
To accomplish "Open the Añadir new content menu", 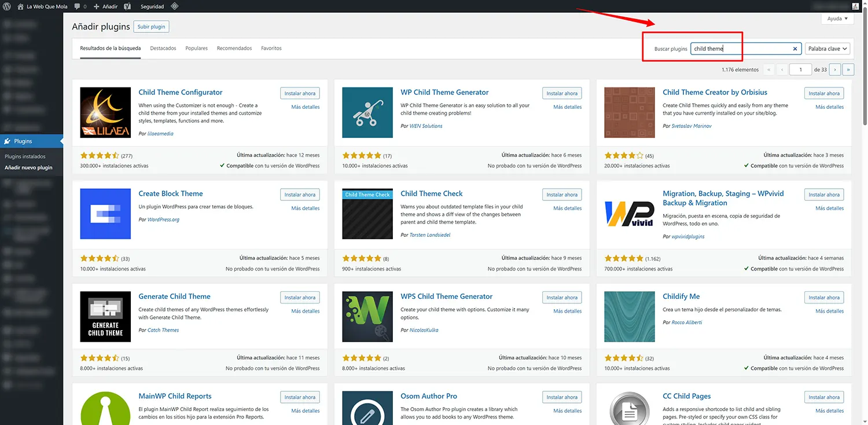I will [x=105, y=6].
